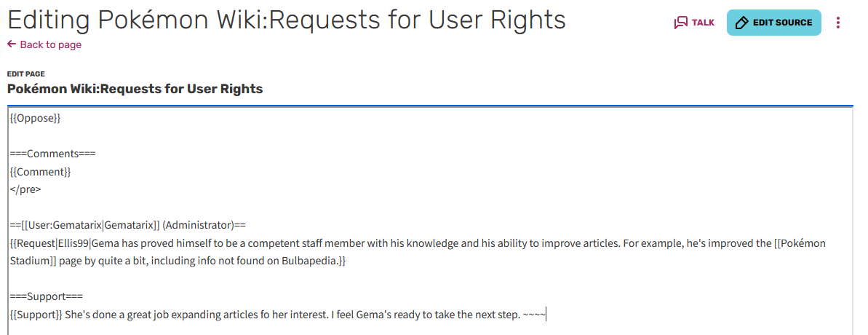Click the {{Support}} template text

pyautogui.click(x=36, y=315)
